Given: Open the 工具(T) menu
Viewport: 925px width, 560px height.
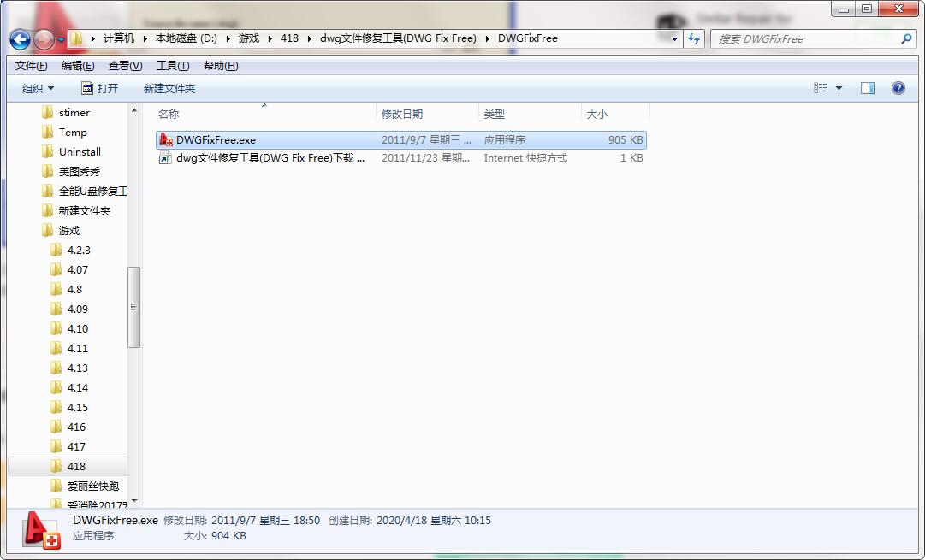Looking at the screenshot, I should [x=173, y=66].
